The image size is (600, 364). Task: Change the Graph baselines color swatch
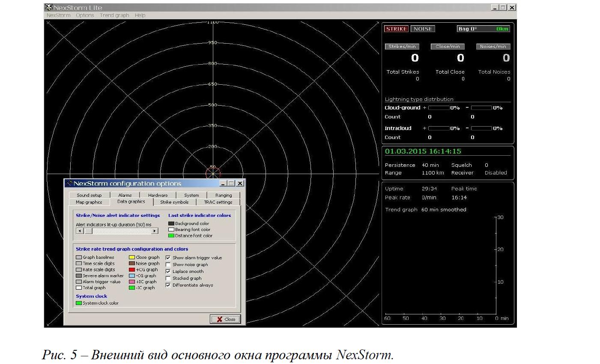coord(79,257)
